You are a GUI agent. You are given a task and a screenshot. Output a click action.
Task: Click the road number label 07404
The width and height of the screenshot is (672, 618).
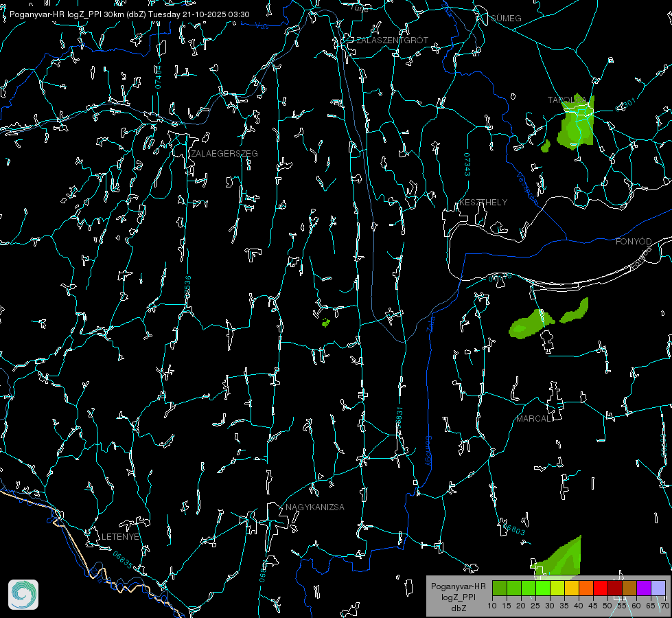(159, 78)
